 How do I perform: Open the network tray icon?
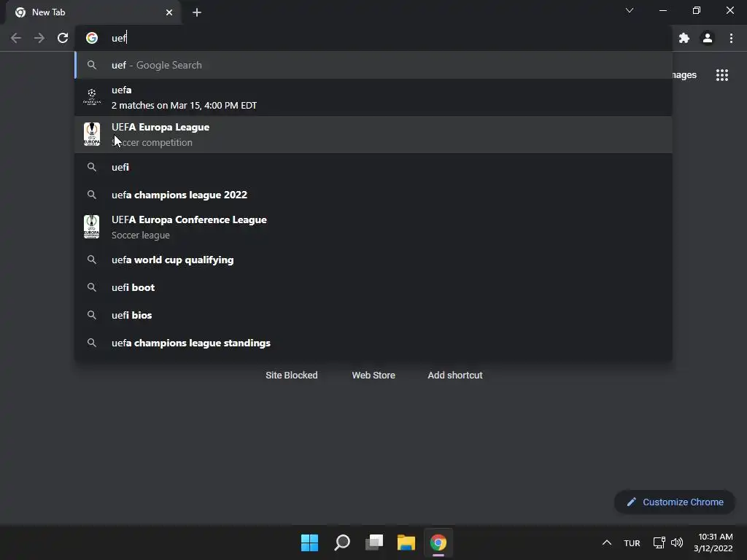(x=659, y=542)
